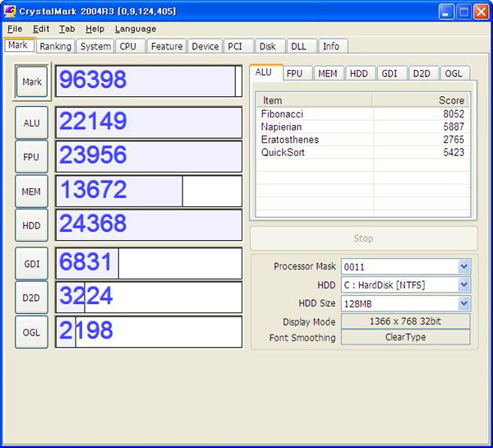Select the Napierian row
Screen dimensions: 493x448
[363, 127]
